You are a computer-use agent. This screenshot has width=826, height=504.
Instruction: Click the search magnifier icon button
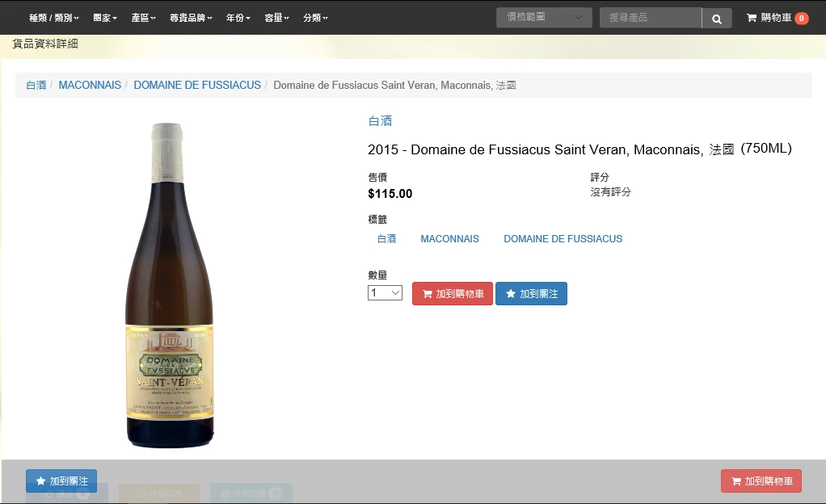(x=716, y=19)
